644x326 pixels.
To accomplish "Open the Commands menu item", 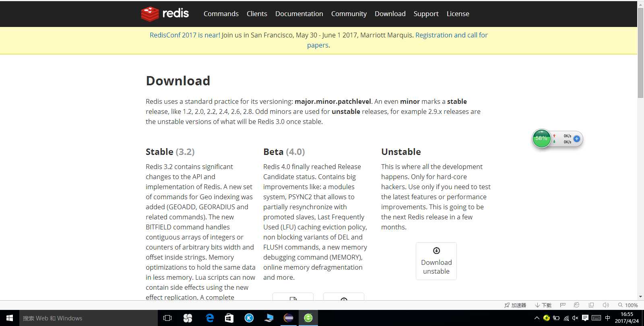I will [221, 14].
